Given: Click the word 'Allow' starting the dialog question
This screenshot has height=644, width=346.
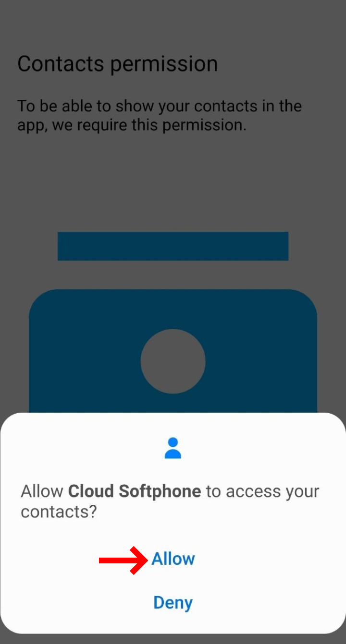Looking at the screenshot, I should click(x=42, y=491).
